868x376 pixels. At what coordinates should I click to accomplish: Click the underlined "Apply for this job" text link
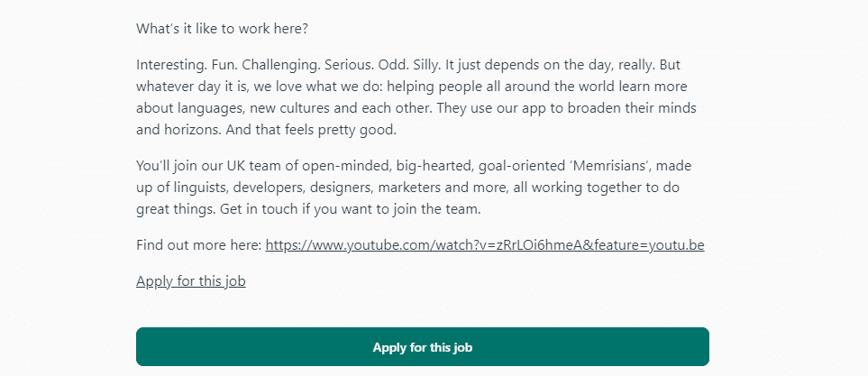(191, 281)
